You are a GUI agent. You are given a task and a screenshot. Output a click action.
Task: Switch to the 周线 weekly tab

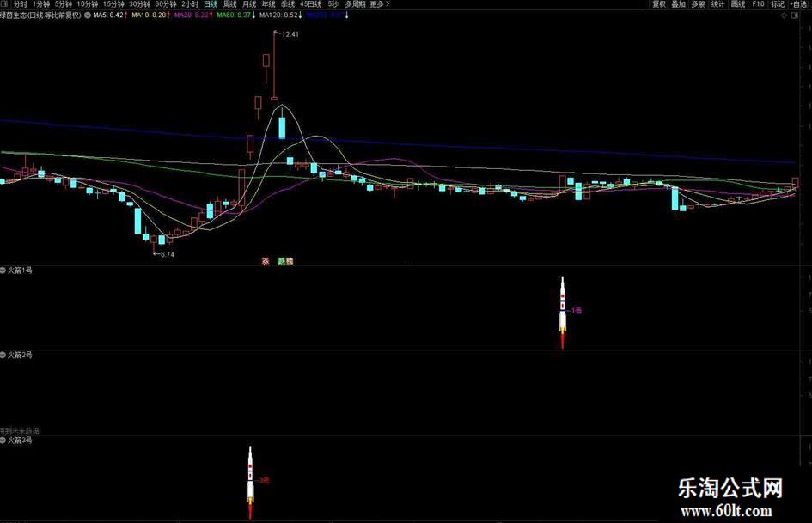pyautogui.click(x=230, y=4)
